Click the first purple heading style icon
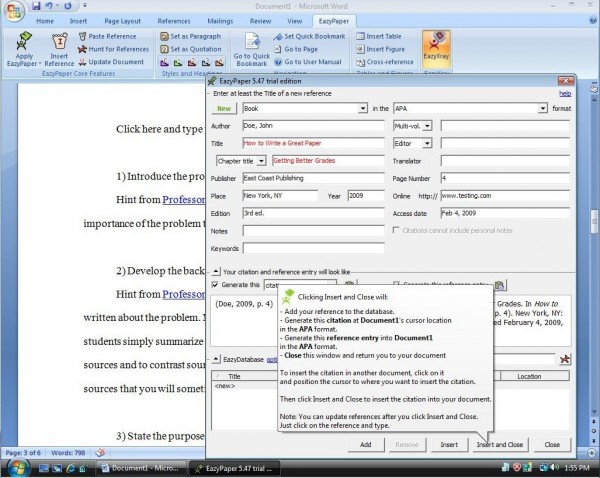 click(x=165, y=62)
